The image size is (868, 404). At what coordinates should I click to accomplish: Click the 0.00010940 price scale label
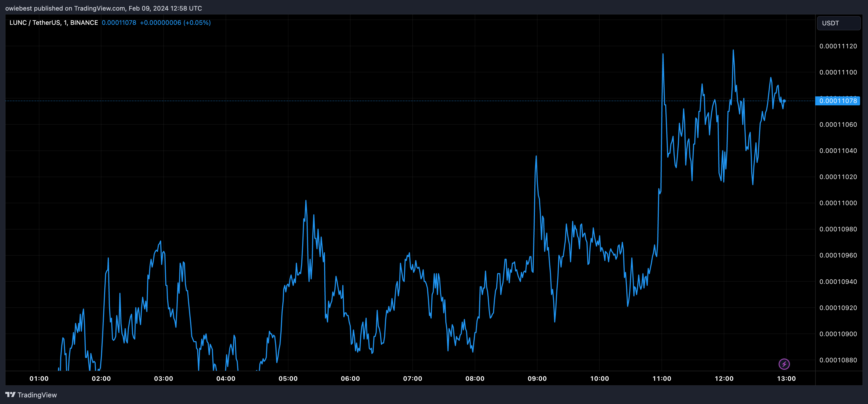point(838,281)
